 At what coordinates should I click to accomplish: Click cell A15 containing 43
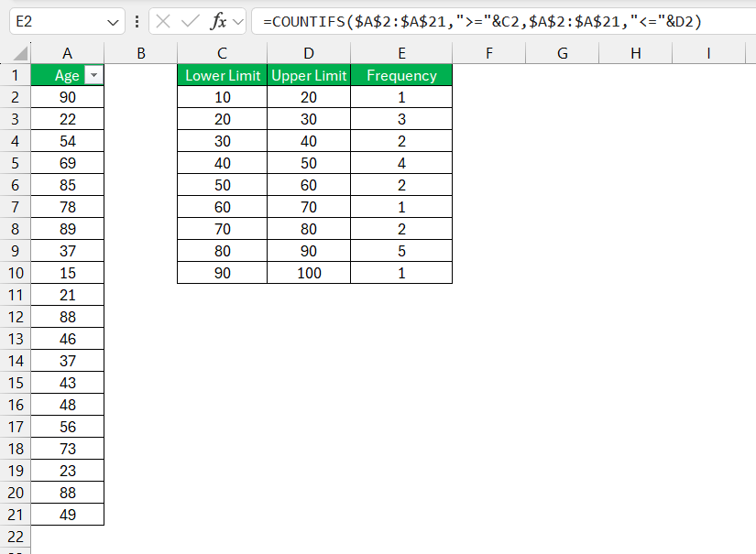click(x=68, y=383)
